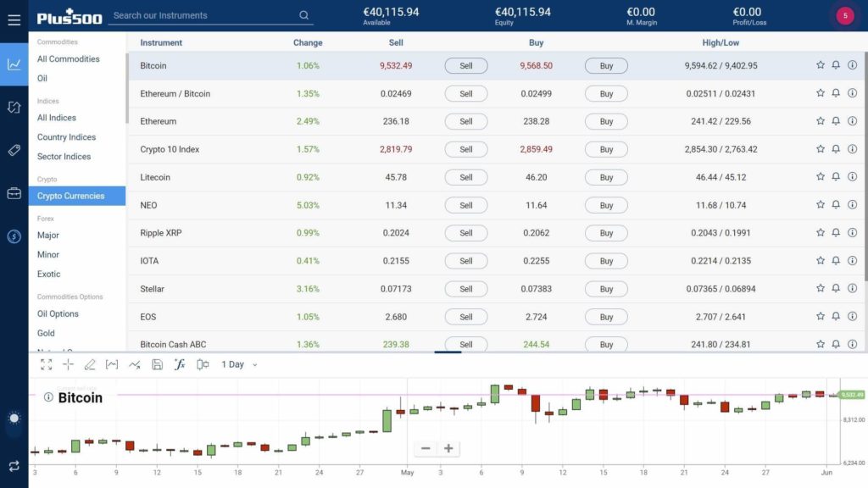Select the drawing pencil tool
This screenshot has height=488, width=868.
pos(90,364)
